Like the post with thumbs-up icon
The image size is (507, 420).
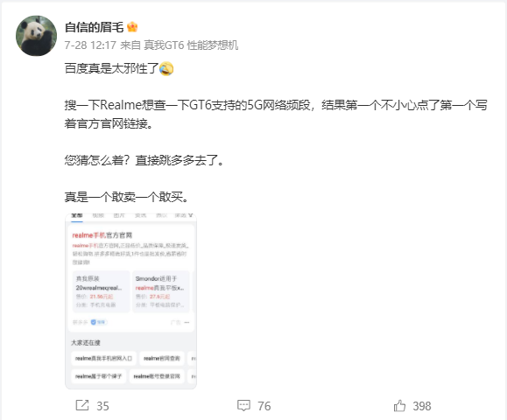coord(399,405)
